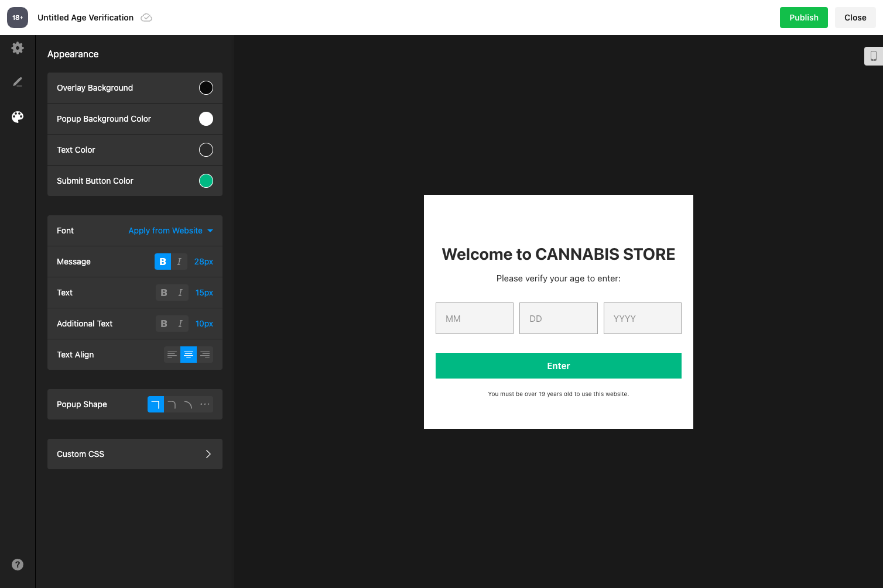
Task: Toggle italic for Text row
Action: tap(180, 293)
